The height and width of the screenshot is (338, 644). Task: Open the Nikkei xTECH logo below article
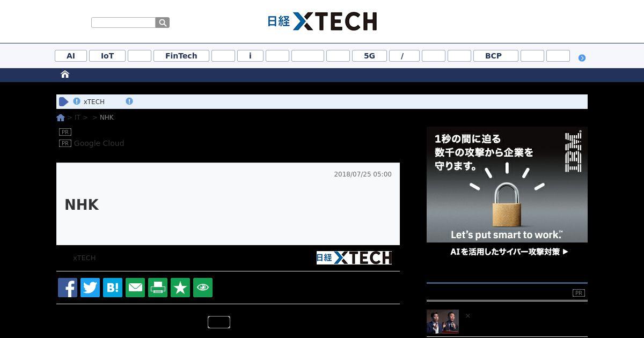tap(354, 258)
